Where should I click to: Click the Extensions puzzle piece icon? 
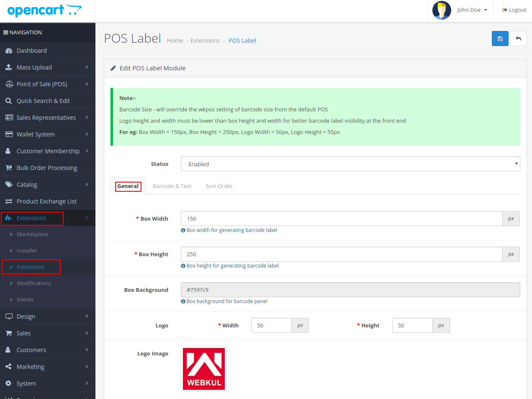click(8, 218)
